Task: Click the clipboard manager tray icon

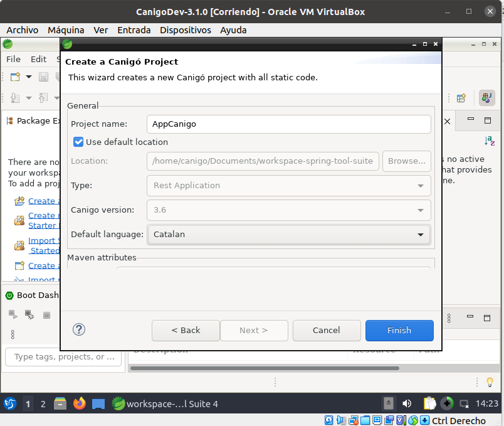Action: pyautogui.click(x=429, y=403)
